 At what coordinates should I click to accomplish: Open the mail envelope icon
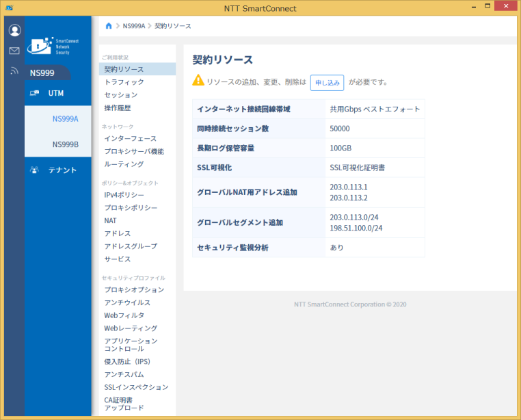[14, 51]
